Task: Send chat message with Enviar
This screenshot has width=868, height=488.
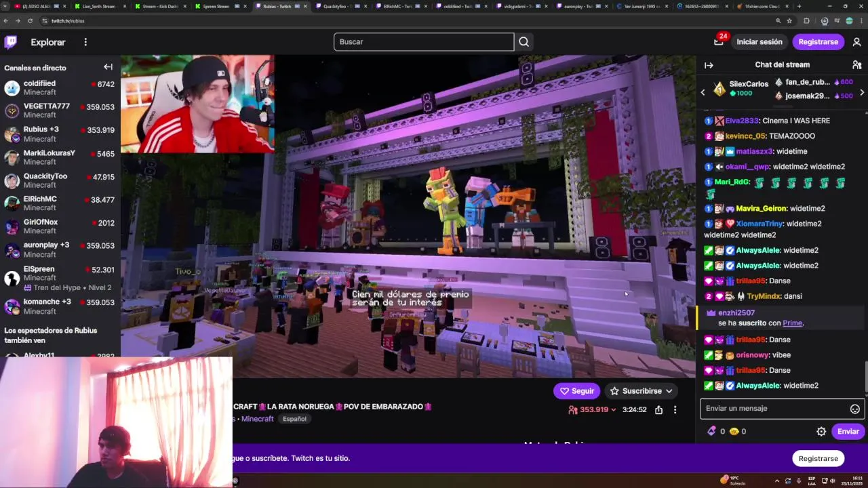Action: (848, 431)
